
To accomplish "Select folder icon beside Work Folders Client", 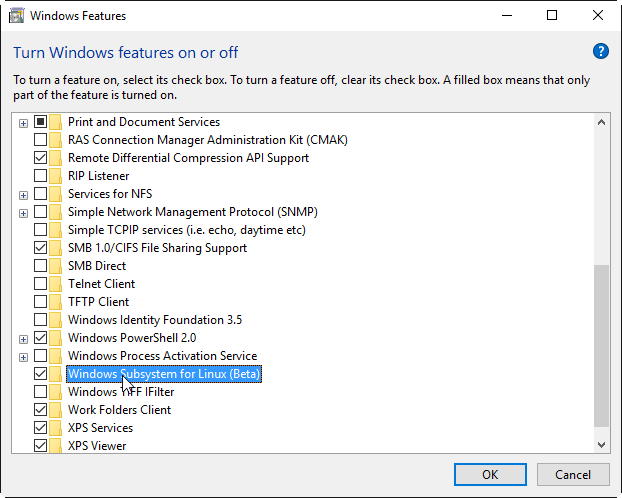I will tap(56, 410).
